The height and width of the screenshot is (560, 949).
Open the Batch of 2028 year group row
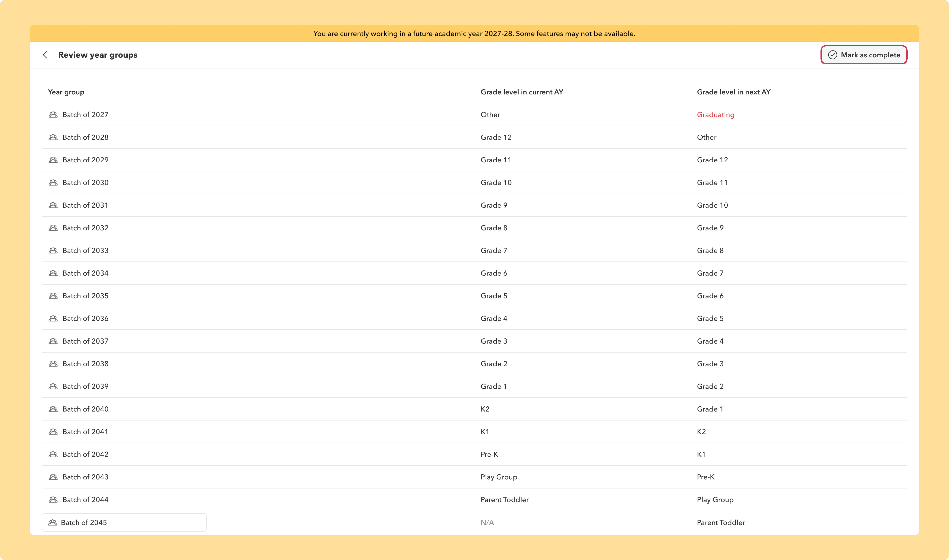pyautogui.click(x=474, y=137)
